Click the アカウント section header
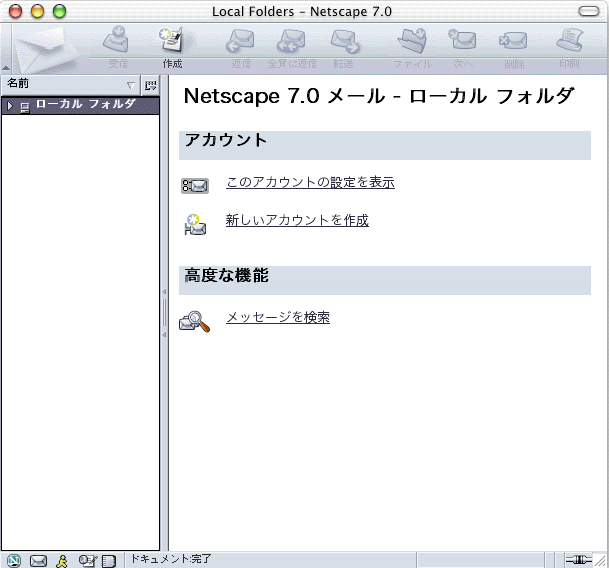This screenshot has height=568, width=609. (x=385, y=145)
